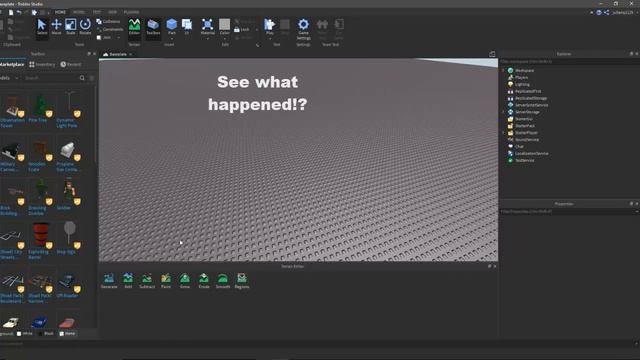Expand the Workspace tree node
This screenshot has width=640, height=360.
coord(503,71)
